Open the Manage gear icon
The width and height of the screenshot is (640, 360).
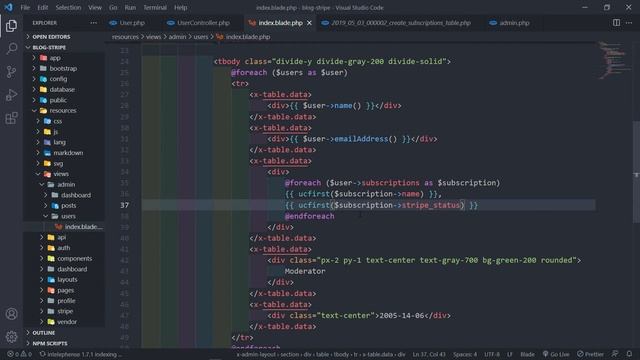[11, 337]
